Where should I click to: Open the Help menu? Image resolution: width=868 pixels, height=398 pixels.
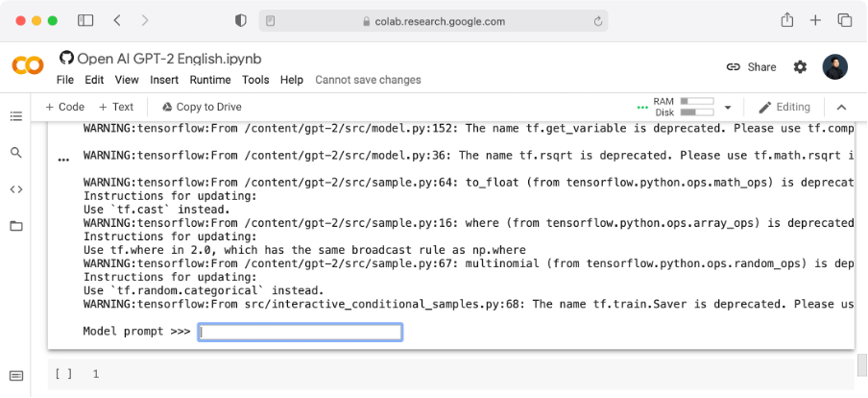point(292,80)
